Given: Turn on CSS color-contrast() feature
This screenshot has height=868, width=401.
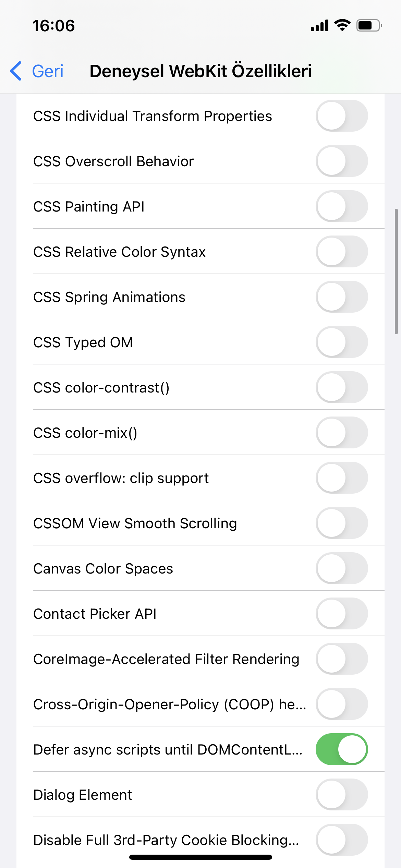Looking at the screenshot, I should pos(342,387).
